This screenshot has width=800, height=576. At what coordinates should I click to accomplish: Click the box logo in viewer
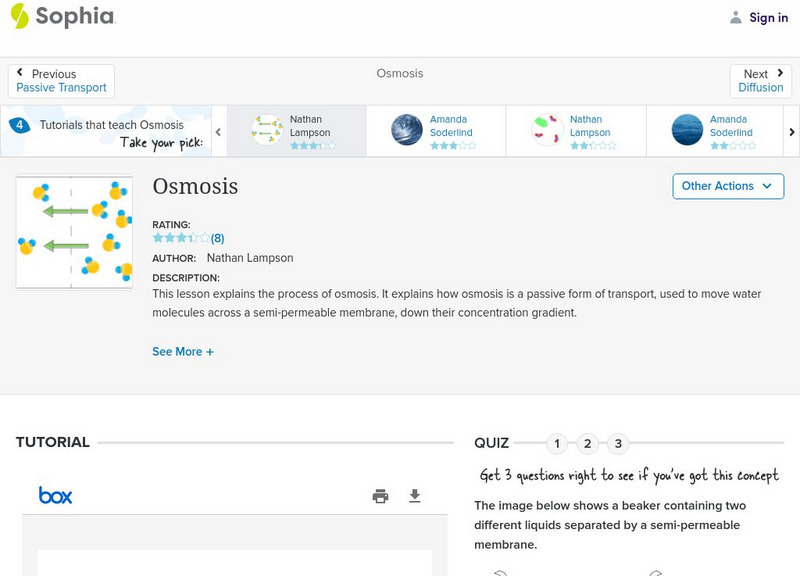[55, 495]
